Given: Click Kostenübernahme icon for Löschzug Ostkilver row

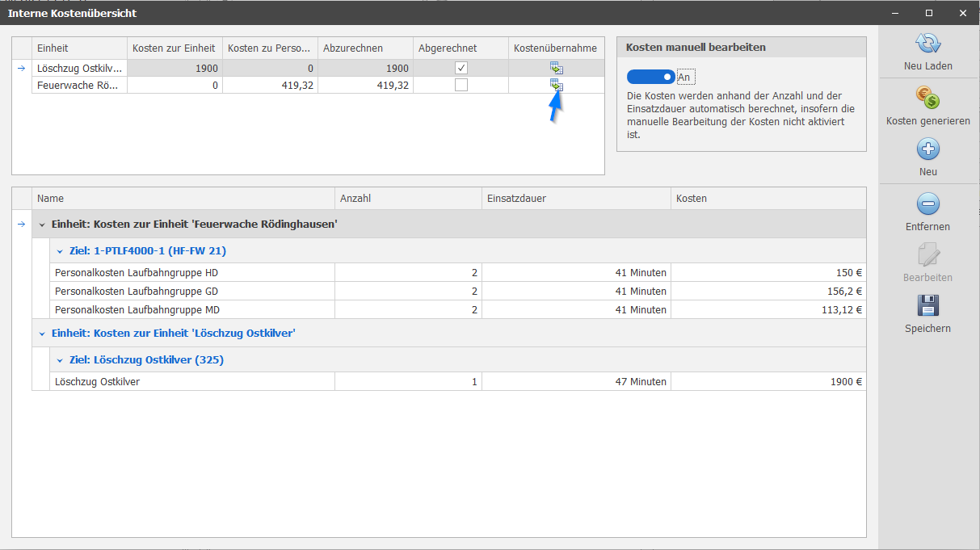Looking at the screenshot, I should 556,68.
